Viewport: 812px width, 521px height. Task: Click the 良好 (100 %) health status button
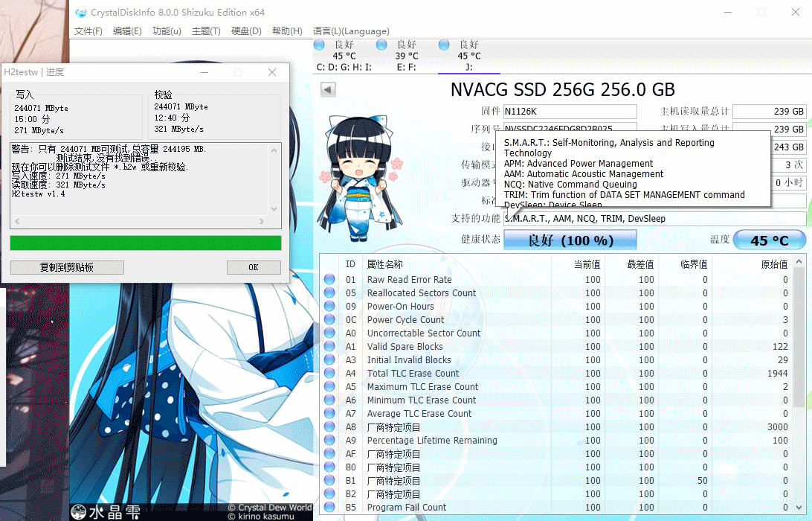570,240
